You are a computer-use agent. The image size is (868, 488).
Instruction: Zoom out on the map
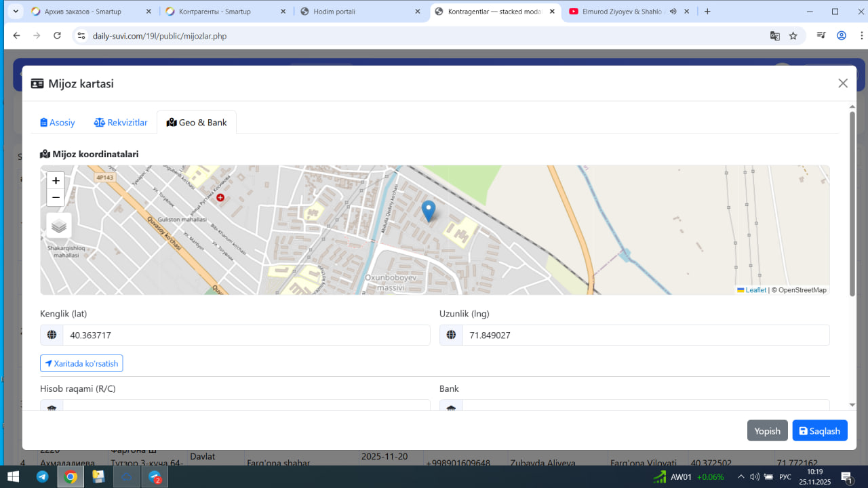56,198
